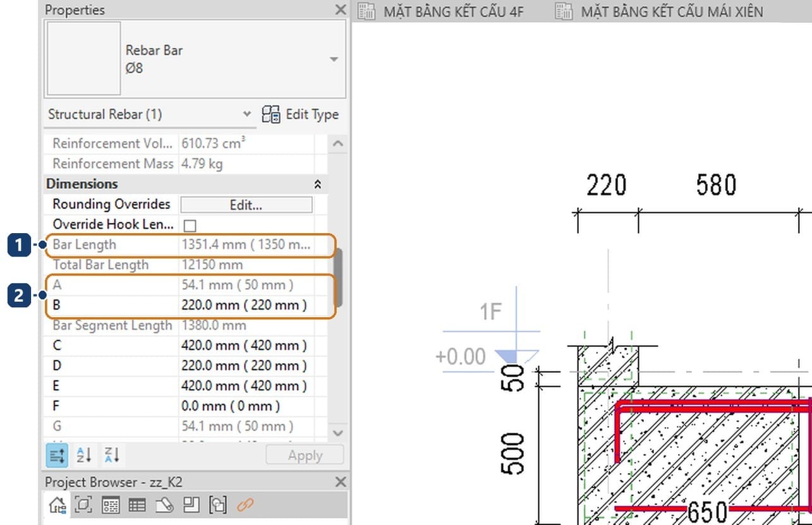
Task: Open the Rebar Bar Ø8 type selector dropdown
Action: [334, 59]
